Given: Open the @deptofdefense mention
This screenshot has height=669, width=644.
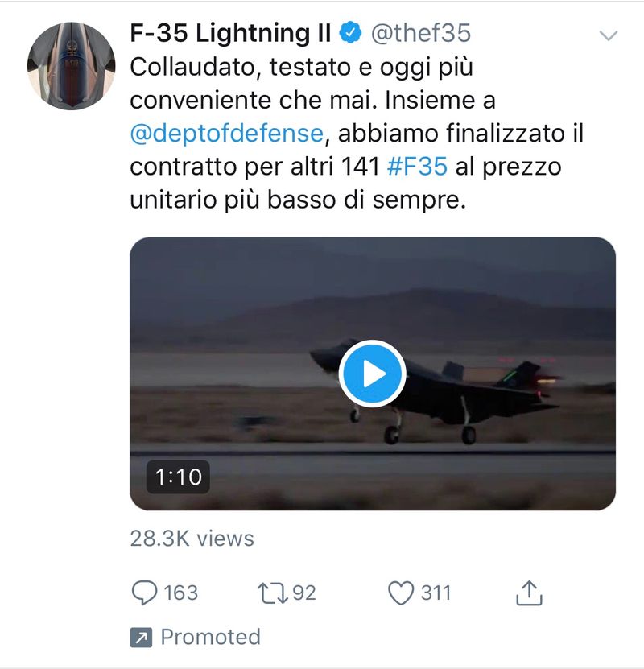Looking at the screenshot, I should click(226, 134).
